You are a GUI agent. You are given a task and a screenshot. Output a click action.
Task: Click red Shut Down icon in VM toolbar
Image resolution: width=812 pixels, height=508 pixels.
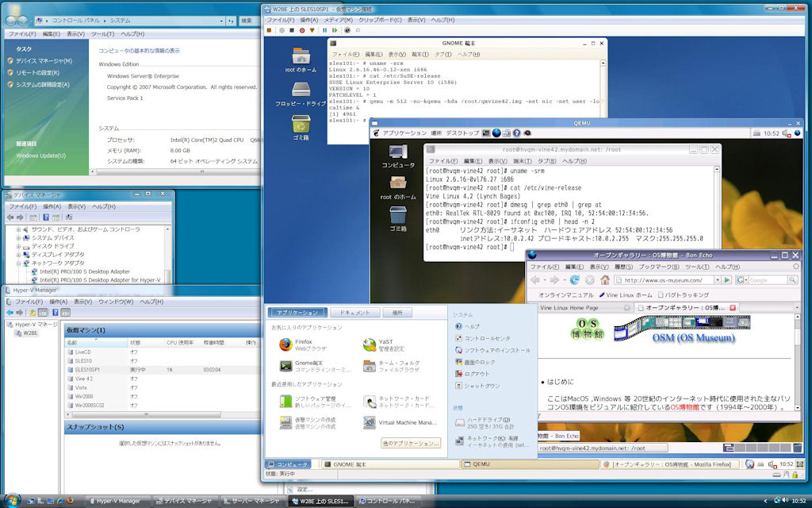(302, 31)
